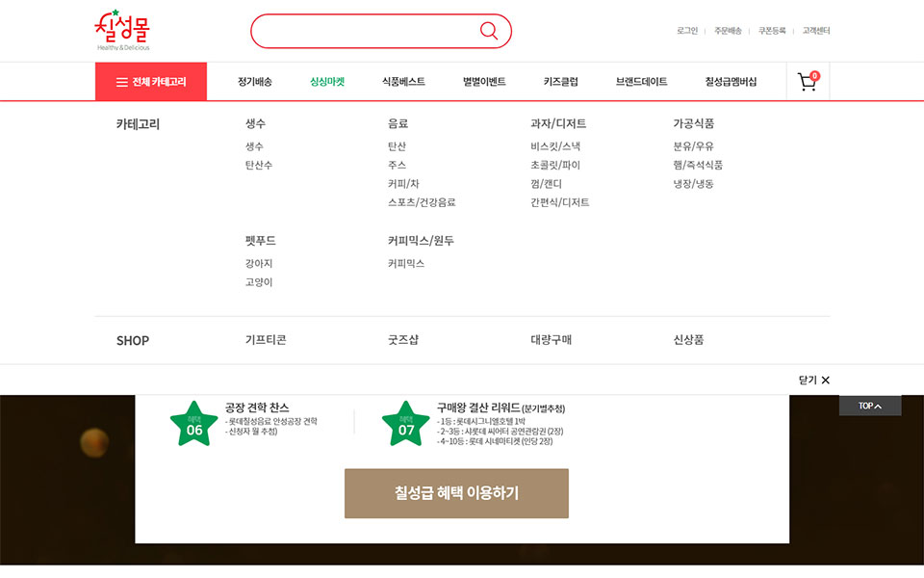
Task: Select the 싱싱마켓 menu item
Action: (x=327, y=82)
